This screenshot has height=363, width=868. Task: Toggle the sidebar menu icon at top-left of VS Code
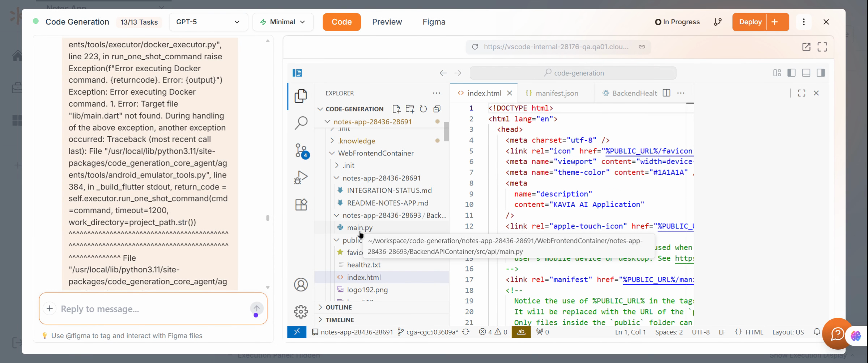tap(297, 73)
